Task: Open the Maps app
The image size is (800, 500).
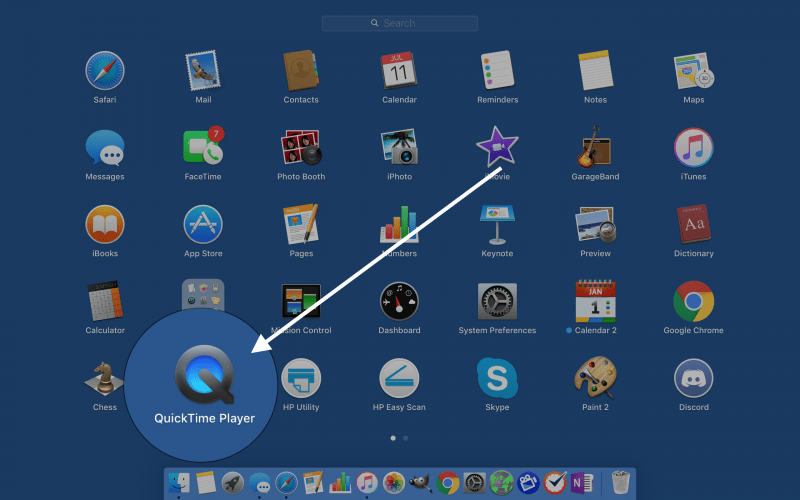Action: coord(693,70)
